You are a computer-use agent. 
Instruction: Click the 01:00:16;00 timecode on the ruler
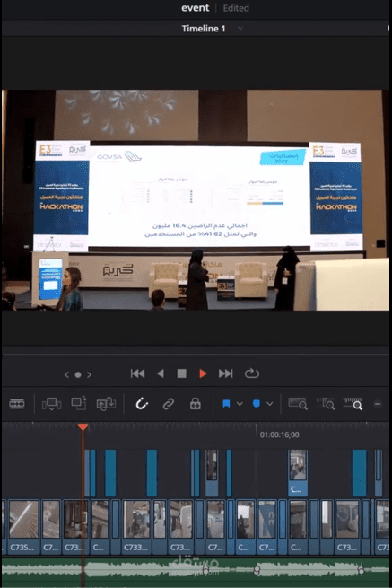pos(280,434)
